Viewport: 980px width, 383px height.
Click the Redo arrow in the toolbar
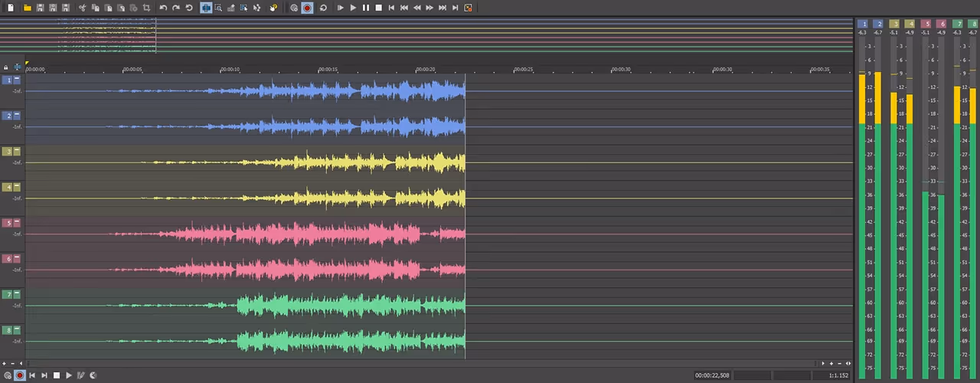coord(176,8)
